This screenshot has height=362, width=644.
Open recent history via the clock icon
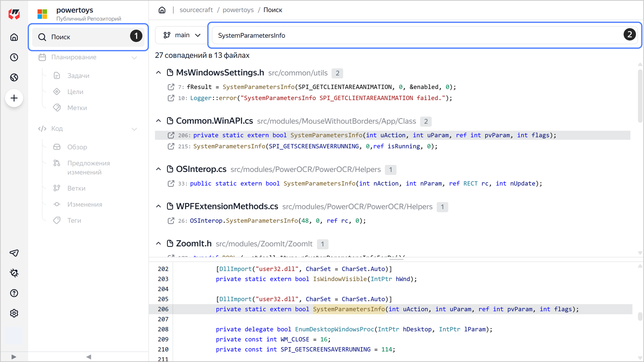tap(14, 57)
